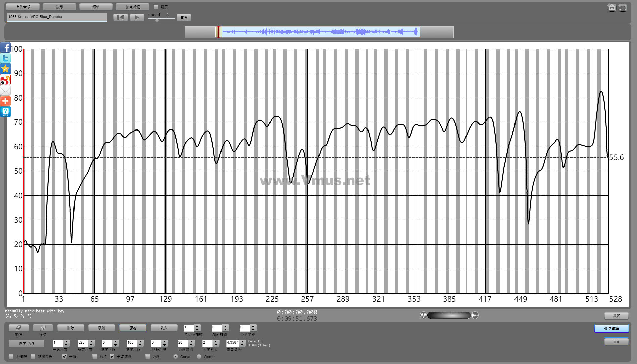Click the rewind to start button
Viewport: 637px width, 364px height.
pos(120,17)
